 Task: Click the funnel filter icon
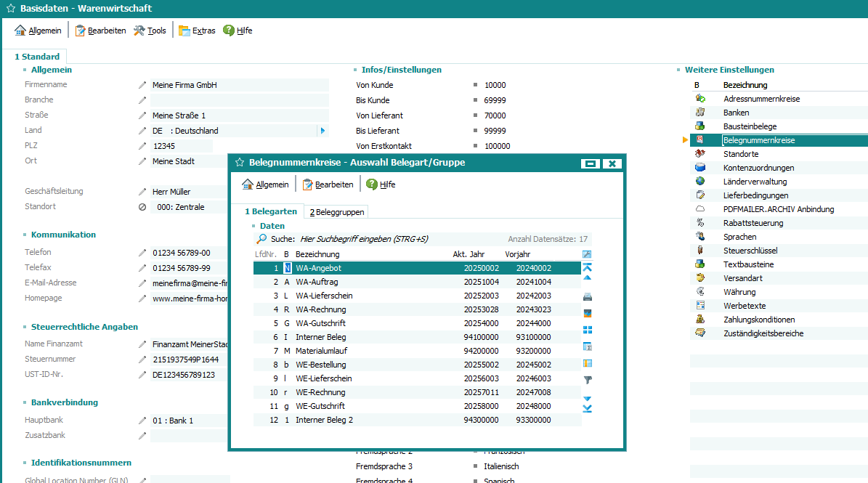click(588, 380)
